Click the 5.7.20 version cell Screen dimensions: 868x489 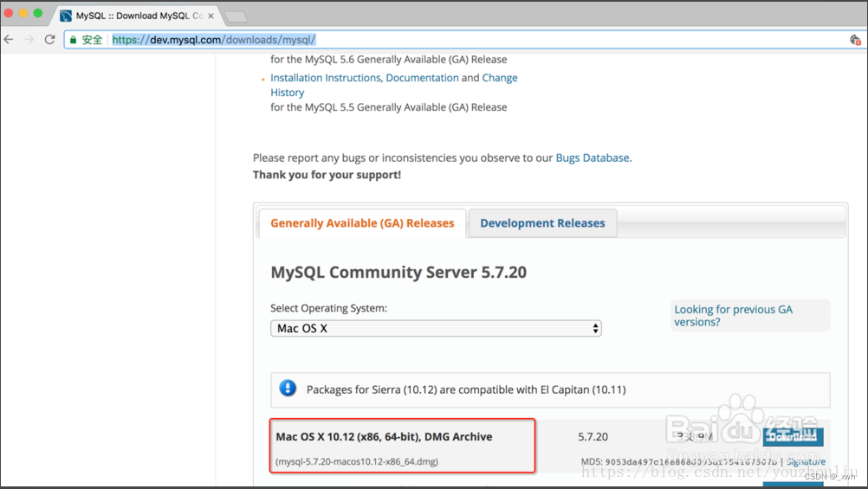[593, 437]
